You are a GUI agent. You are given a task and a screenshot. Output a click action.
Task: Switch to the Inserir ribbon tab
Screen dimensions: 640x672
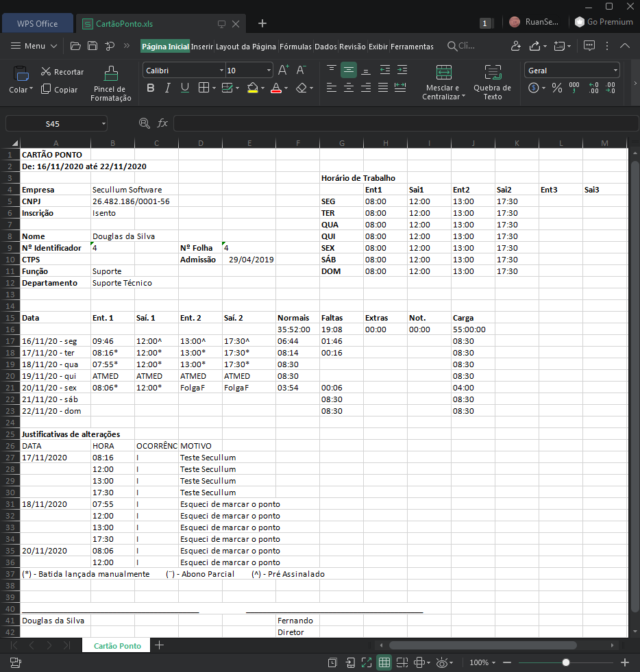pyautogui.click(x=202, y=47)
